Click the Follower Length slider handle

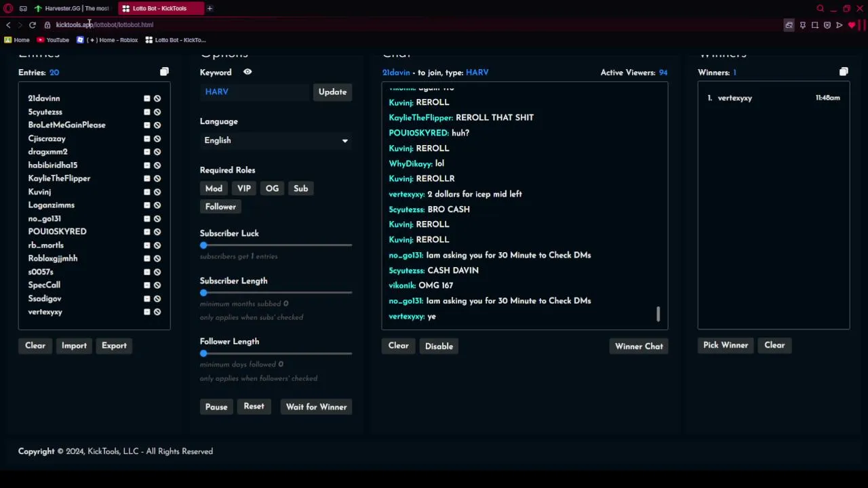pos(203,353)
